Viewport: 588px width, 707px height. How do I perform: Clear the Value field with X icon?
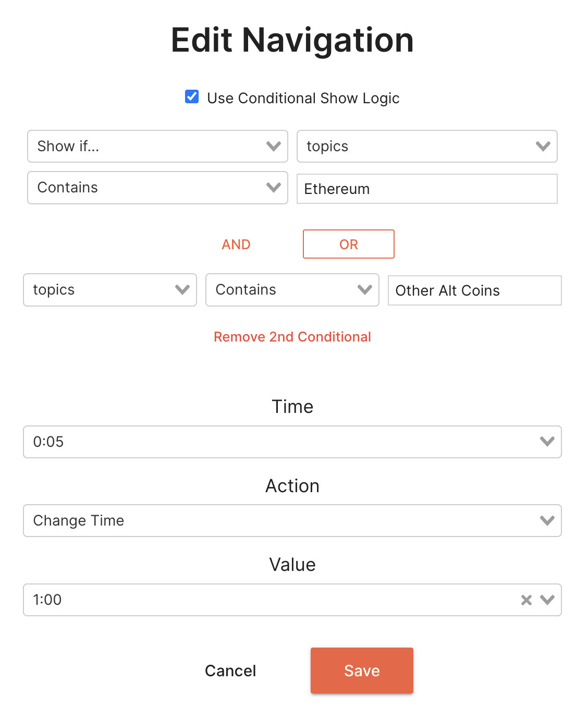526,600
